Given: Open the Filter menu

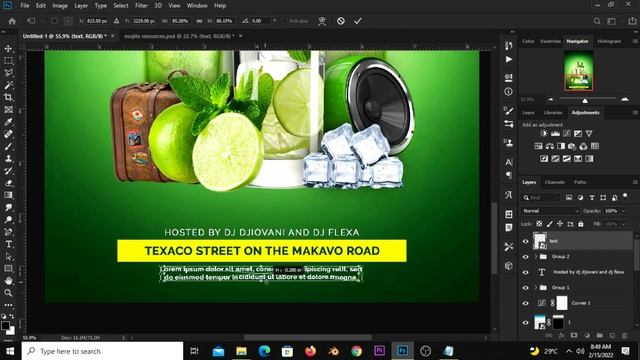Looking at the screenshot, I should [x=141, y=6].
